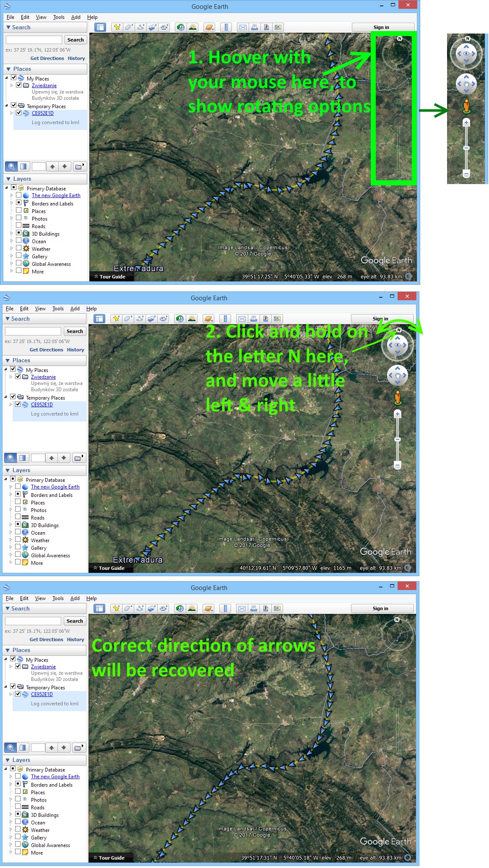
Task: Collapse the Layers panel header in top window
Action: coord(8,179)
